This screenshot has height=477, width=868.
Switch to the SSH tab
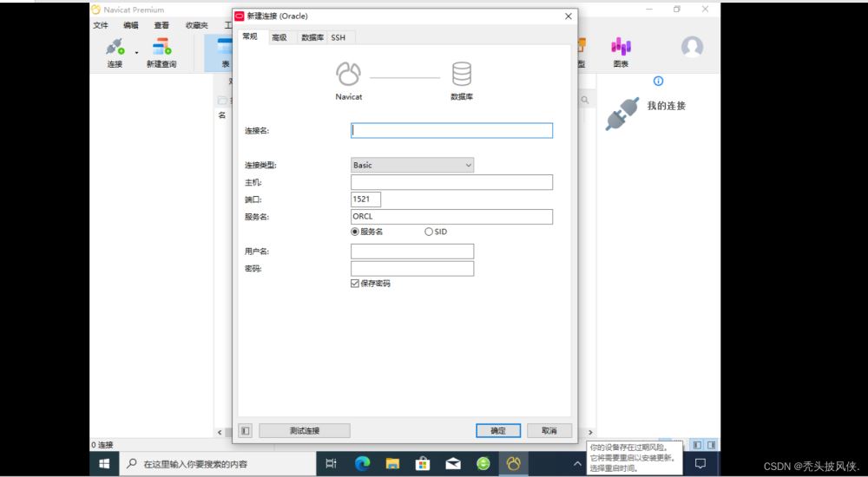click(x=338, y=37)
